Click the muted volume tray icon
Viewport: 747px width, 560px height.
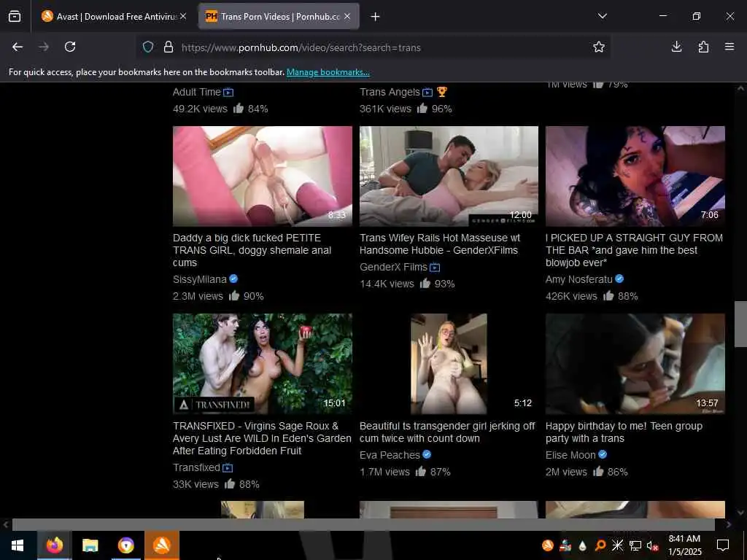[x=652, y=545]
